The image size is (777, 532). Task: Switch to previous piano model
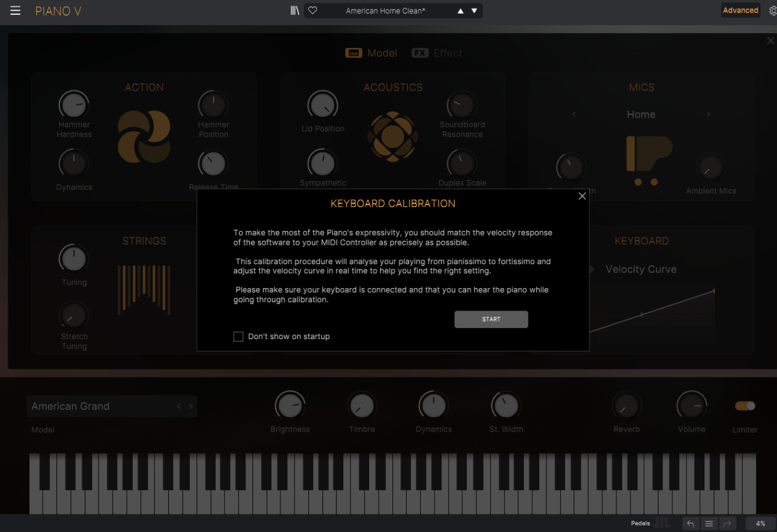click(x=179, y=406)
